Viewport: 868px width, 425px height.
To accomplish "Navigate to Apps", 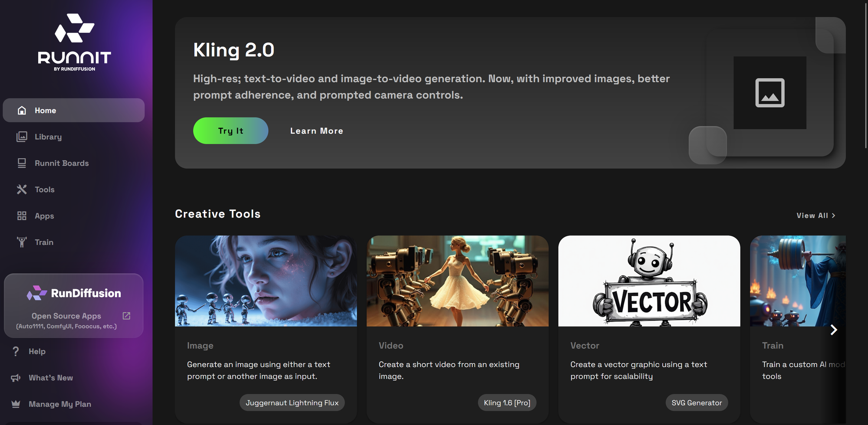I will (x=74, y=216).
